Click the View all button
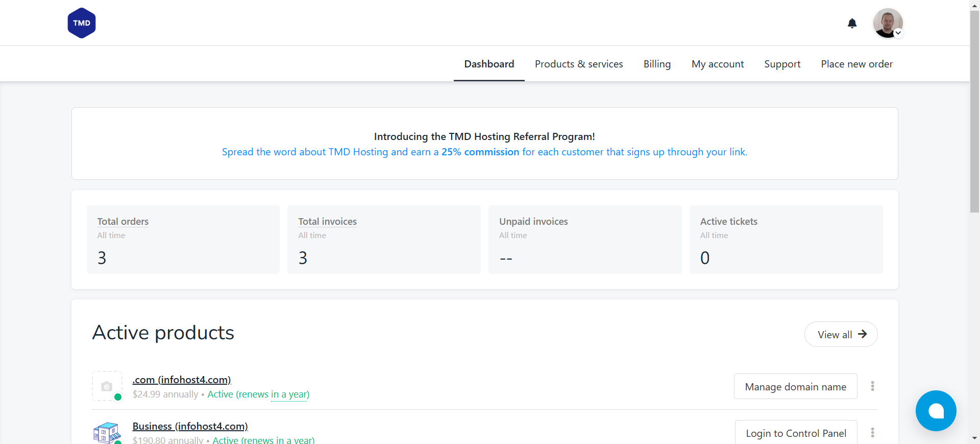The image size is (980, 444). coord(841,334)
